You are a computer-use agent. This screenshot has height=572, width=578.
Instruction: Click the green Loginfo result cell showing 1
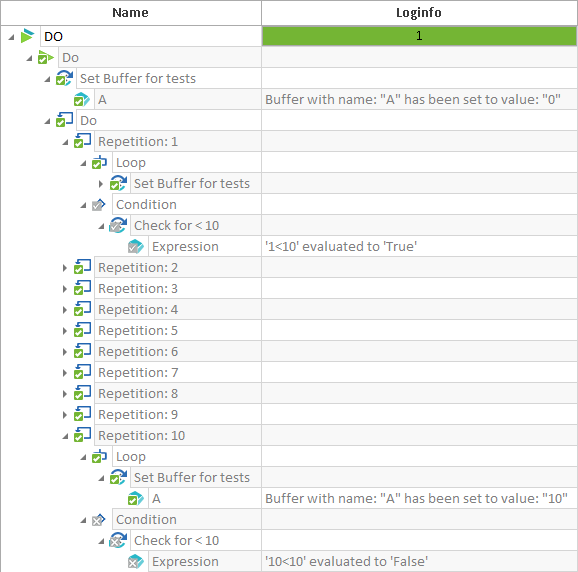coord(419,36)
